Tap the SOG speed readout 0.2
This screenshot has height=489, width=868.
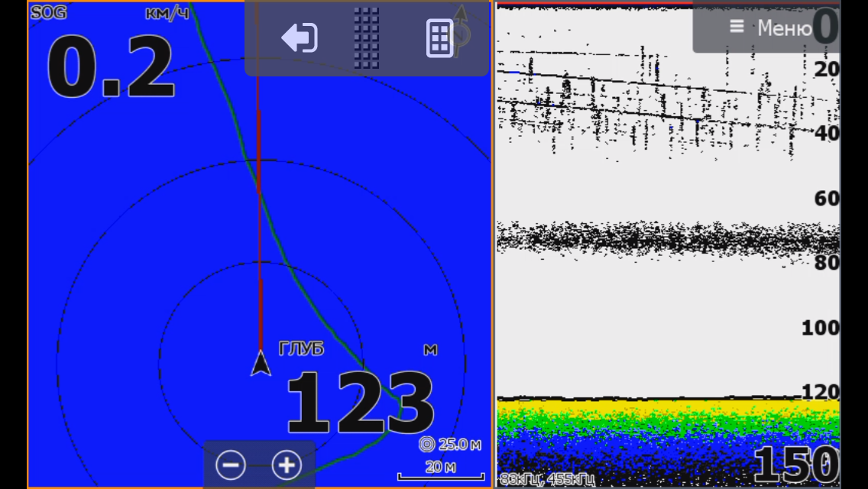click(x=111, y=66)
